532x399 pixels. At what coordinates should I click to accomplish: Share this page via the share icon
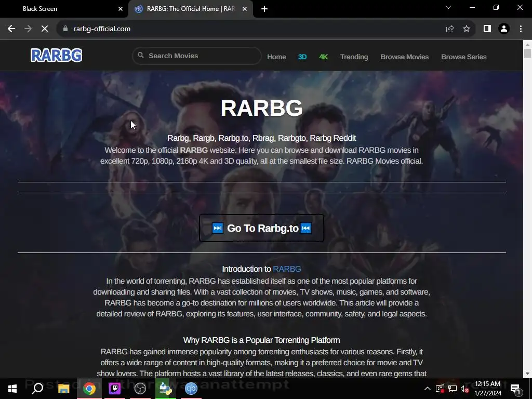pyautogui.click(x=450, y=29)
